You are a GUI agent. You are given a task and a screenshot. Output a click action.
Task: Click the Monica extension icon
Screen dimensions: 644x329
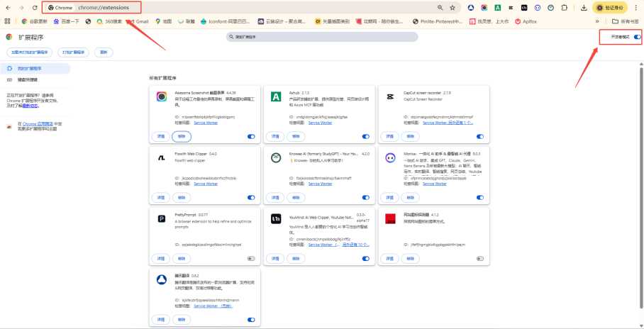[389, 157]
